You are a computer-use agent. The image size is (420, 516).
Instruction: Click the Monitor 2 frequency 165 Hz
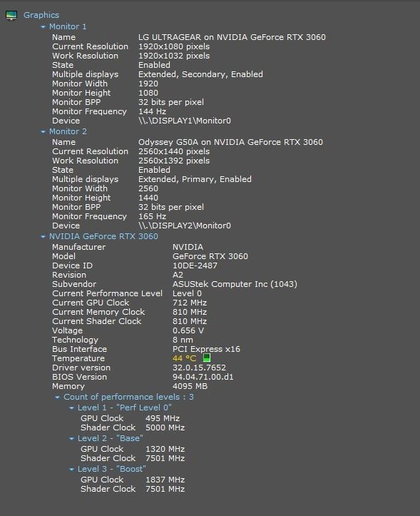pos(153,216)
